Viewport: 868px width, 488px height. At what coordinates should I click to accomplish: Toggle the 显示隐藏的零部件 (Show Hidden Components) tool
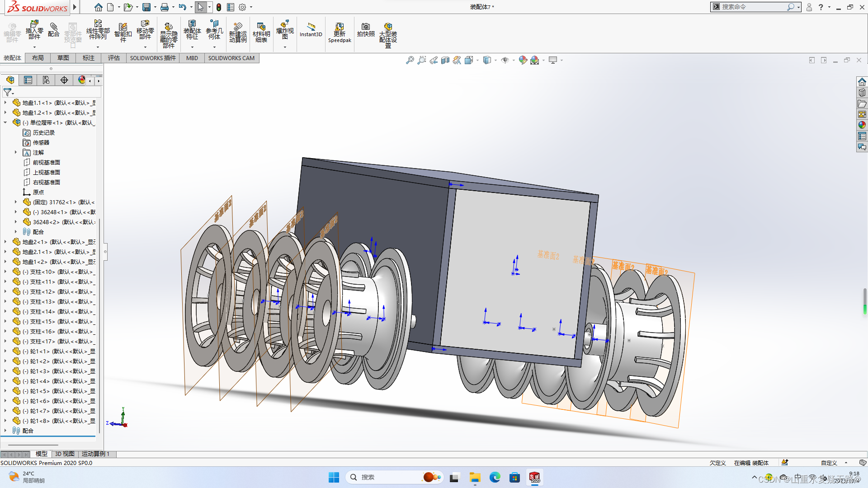pos(168,32)
